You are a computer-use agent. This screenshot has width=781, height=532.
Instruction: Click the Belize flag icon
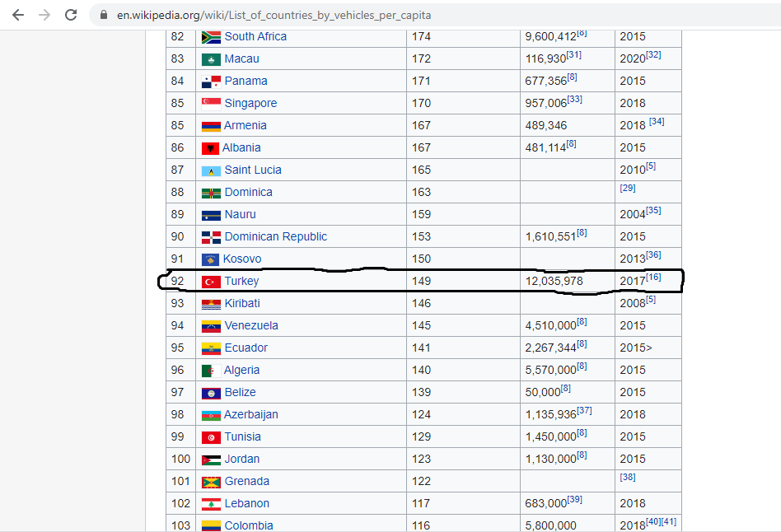[211, 394]
